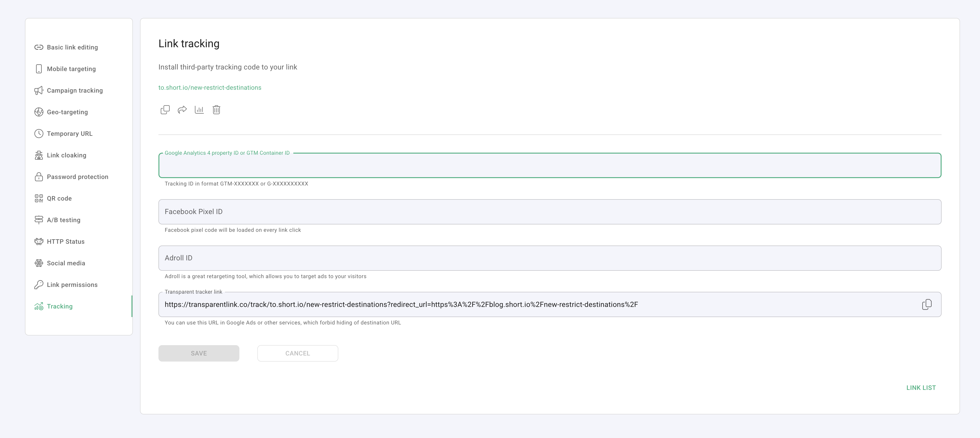The image size is (980, 438).
Task: Open the A/B testing section
Action: pyautogui.click(x=63, y=220)
